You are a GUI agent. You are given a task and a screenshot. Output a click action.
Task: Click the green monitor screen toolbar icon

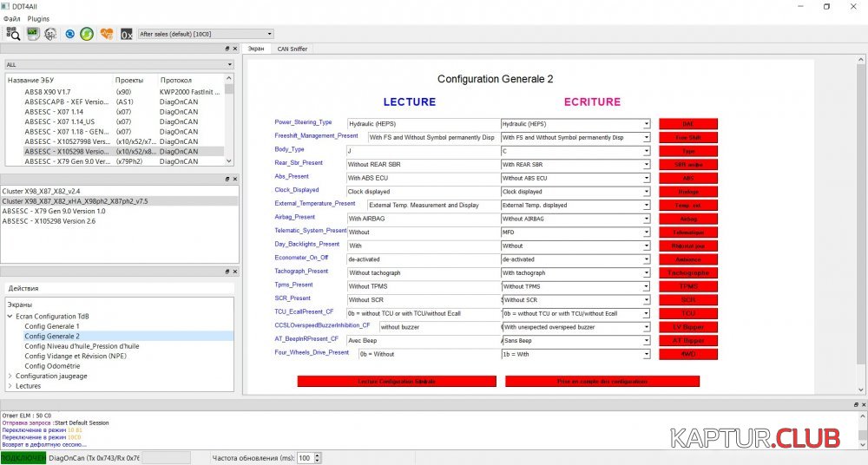[33, 34]
